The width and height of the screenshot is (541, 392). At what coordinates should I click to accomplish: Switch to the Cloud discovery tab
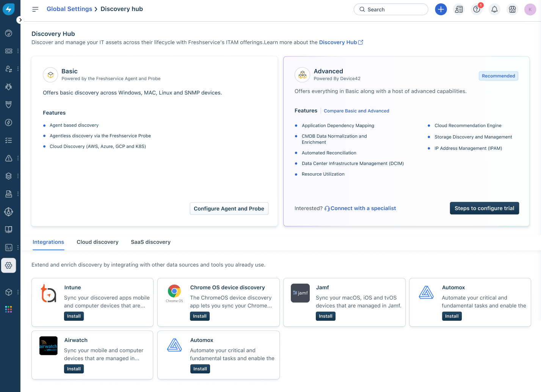click(x=97, y=242)
